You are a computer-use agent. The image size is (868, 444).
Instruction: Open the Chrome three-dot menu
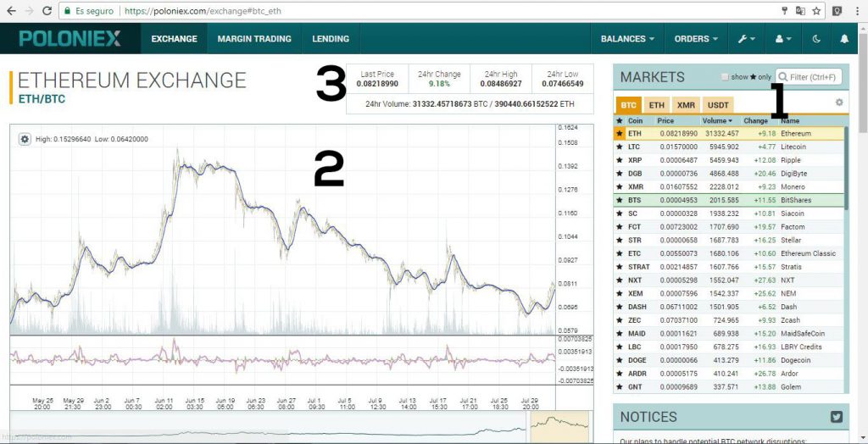tap(856, 10)
